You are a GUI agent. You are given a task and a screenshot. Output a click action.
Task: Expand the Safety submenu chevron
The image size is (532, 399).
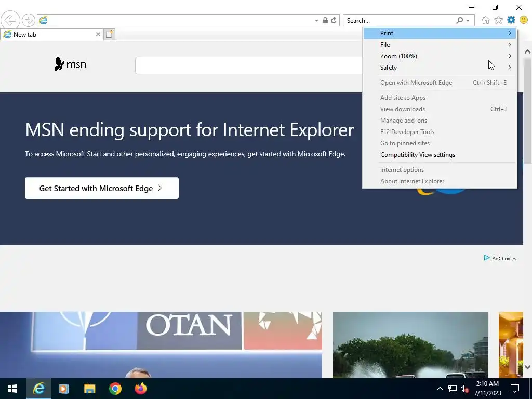coord(510,67)
